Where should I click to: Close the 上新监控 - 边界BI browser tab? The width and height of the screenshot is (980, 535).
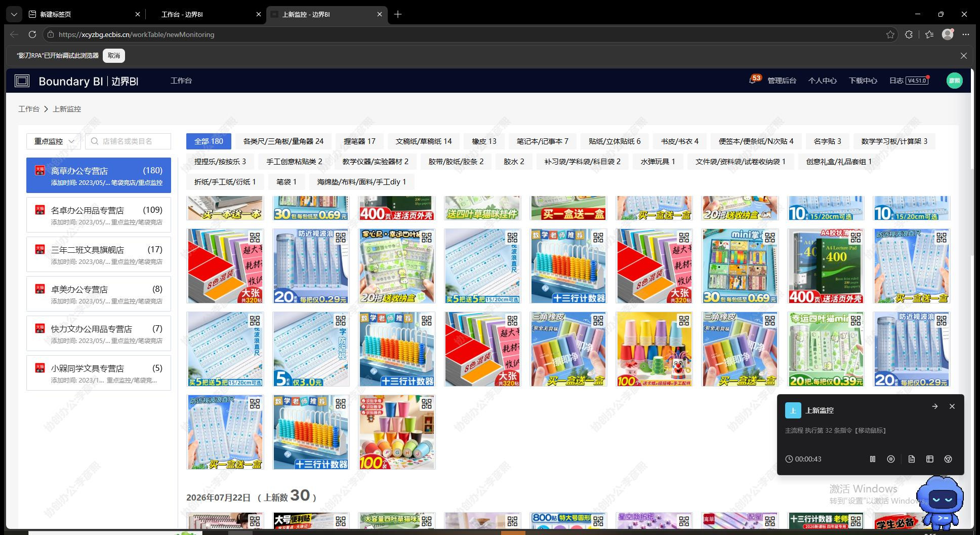point(380,14)
